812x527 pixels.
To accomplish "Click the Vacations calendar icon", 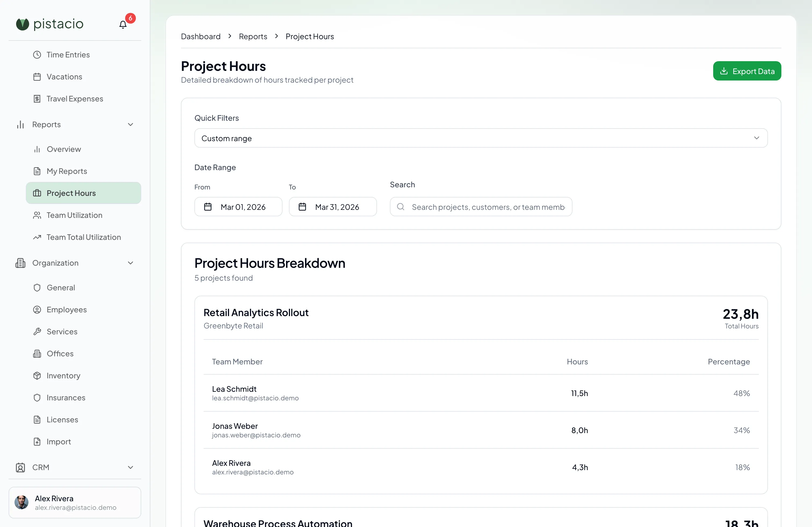I will [37, 77].
